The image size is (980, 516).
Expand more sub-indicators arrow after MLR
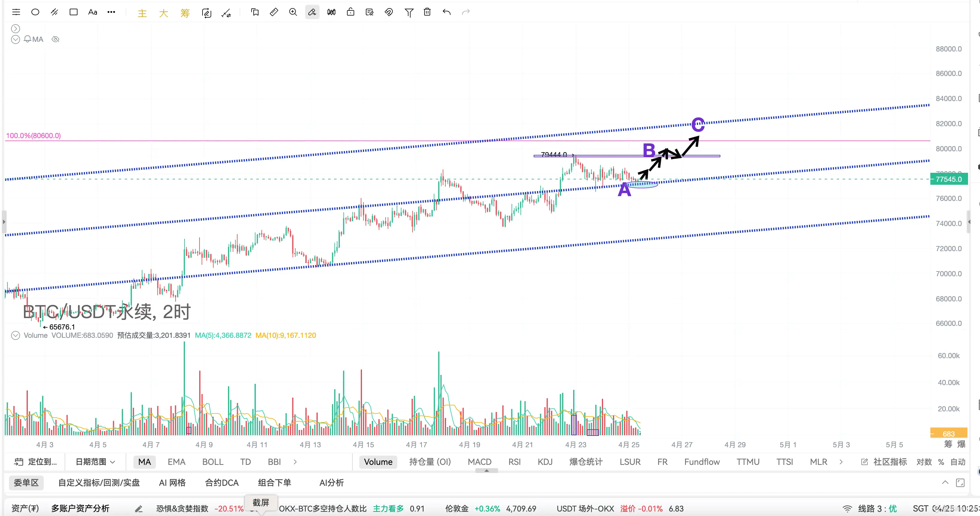pos(841,462)
